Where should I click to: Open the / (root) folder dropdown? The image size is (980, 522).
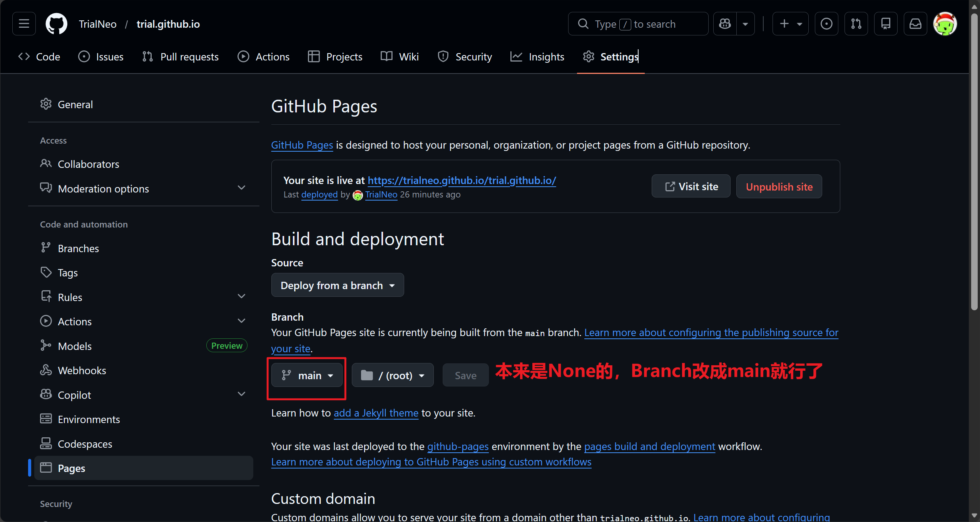click(x=392, y=375)
